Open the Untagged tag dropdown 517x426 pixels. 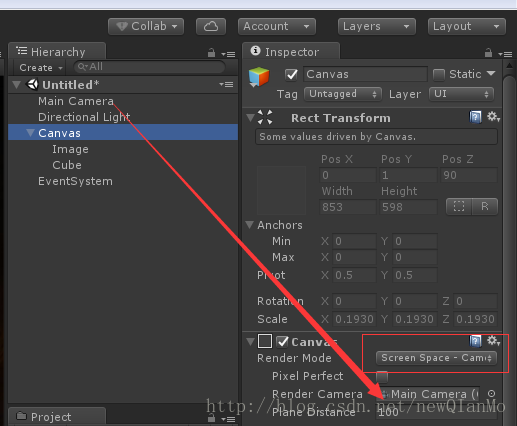pyautogui.click(x=343, y=94)
